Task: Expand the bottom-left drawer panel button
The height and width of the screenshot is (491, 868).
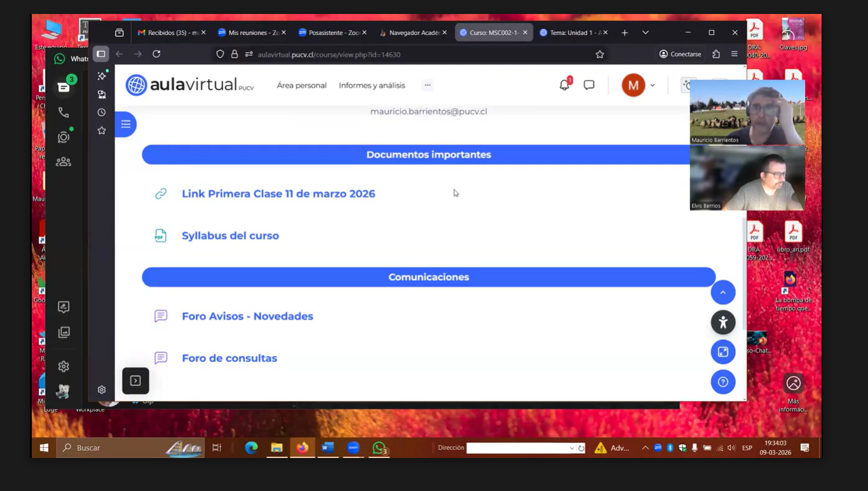Action: 135,380
